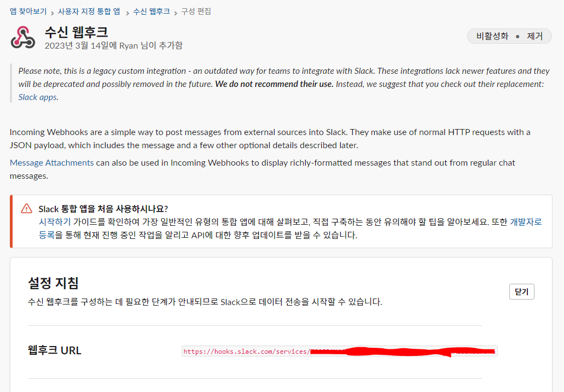564x392 pixels.
Task: Click 'Slack 통합 앱을 처음 사용하시나요?' heading
Action: (103, 209)
